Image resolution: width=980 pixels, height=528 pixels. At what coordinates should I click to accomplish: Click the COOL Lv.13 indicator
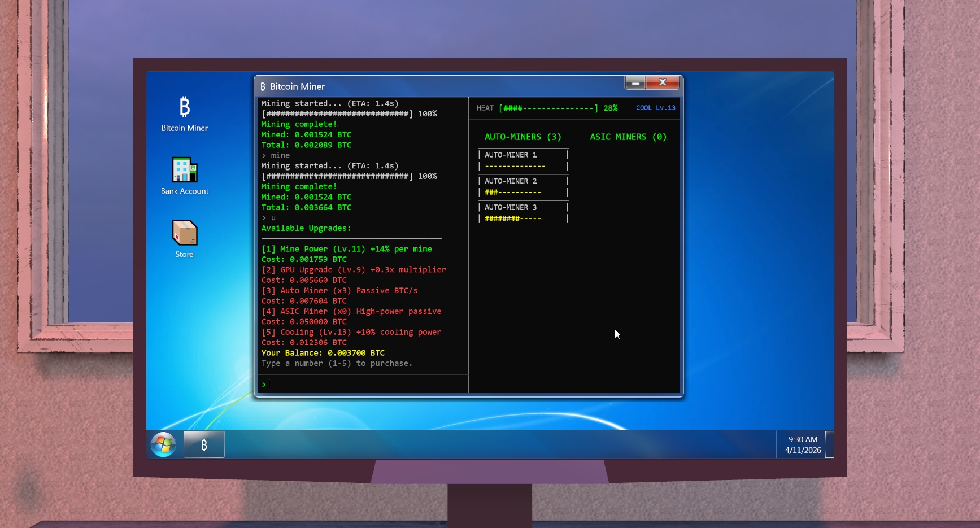coord(655,108)
